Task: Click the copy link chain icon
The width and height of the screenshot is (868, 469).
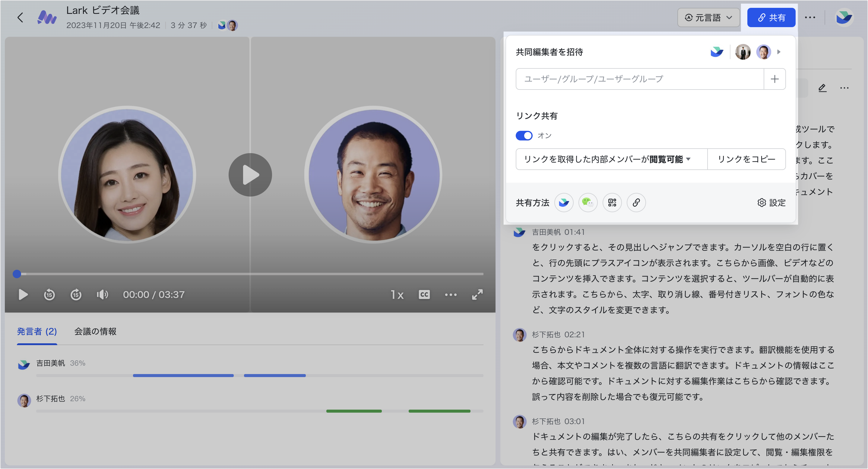Action: point(636,202)
